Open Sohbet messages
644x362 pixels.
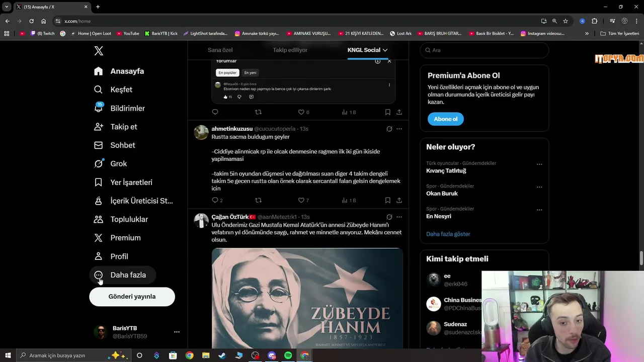(115, 145)
